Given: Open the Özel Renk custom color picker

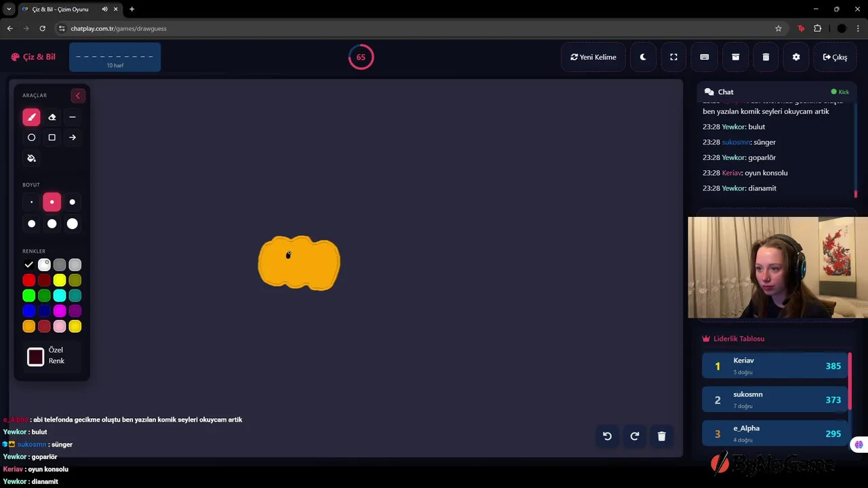Looking at the screenshot, I should tap(35, 357).
